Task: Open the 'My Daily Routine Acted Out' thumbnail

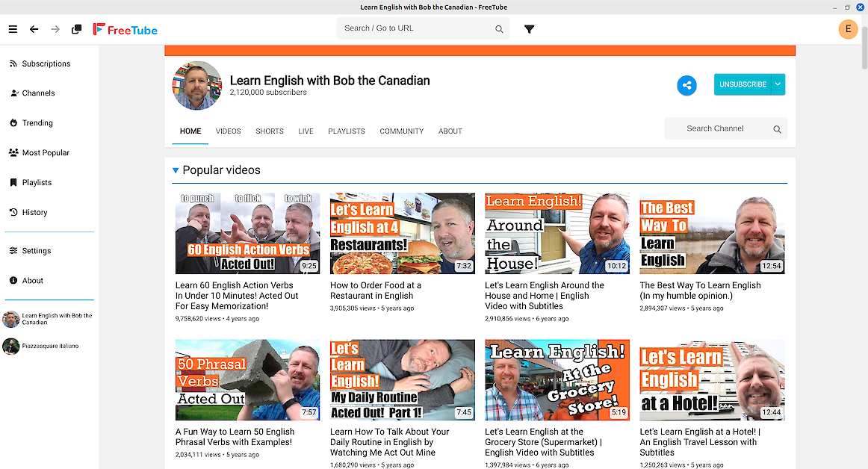Action: pyautogui.click(x=403, y=380)
